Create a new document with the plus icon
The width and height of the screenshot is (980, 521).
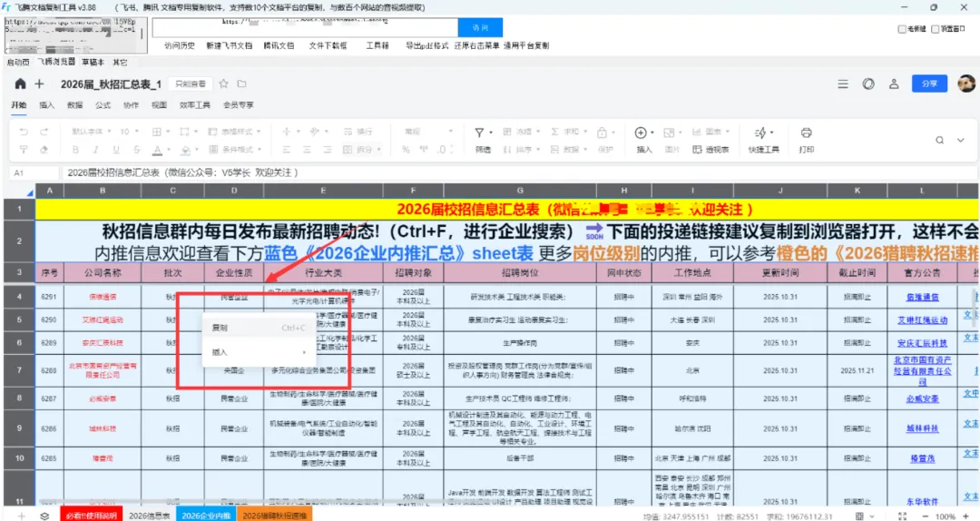(39, 84)
